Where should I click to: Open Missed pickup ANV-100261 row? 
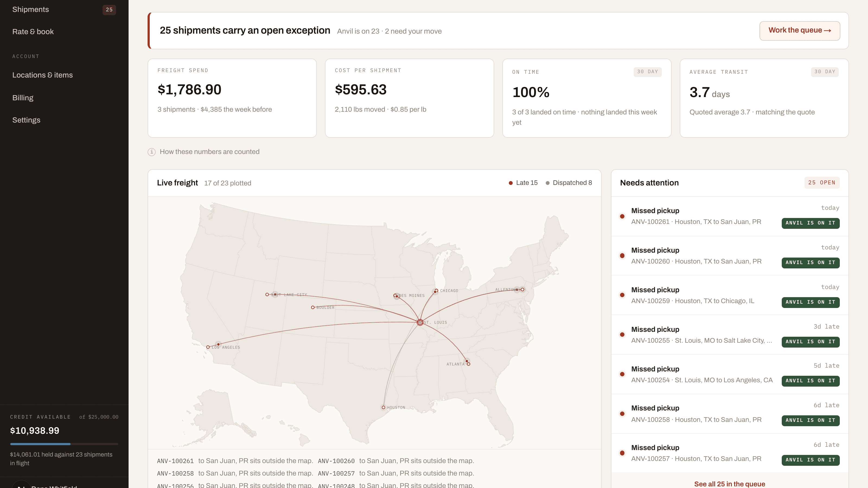point(730,217)
